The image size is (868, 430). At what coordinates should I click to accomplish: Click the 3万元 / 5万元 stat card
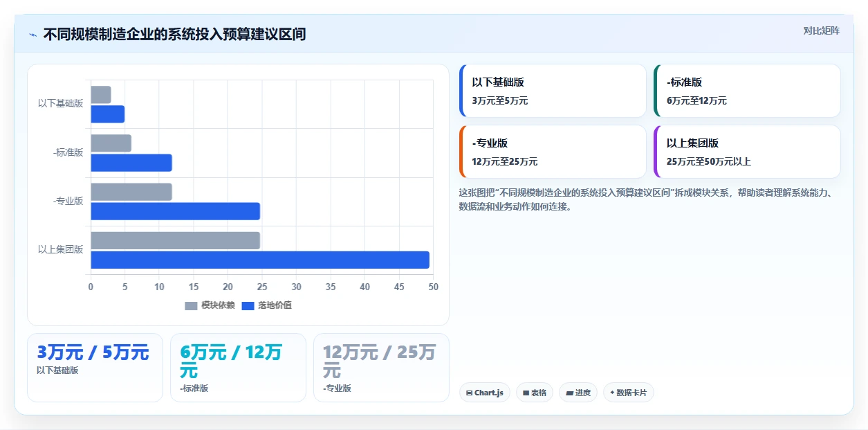(x=95, y=368)
